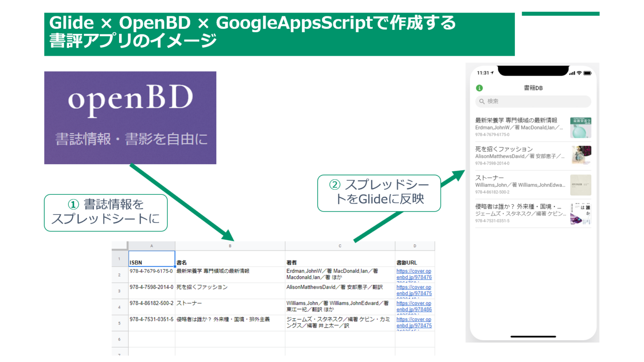Select cell A1 containing ISBN
644x362 pixels.
point(151,259)
